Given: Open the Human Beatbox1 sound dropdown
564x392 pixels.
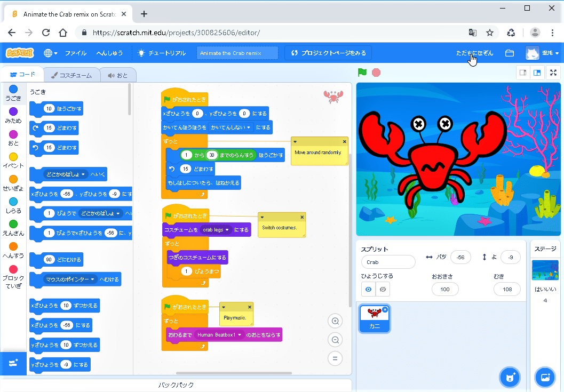Looking at the screenshot, I should click(219, 335).
